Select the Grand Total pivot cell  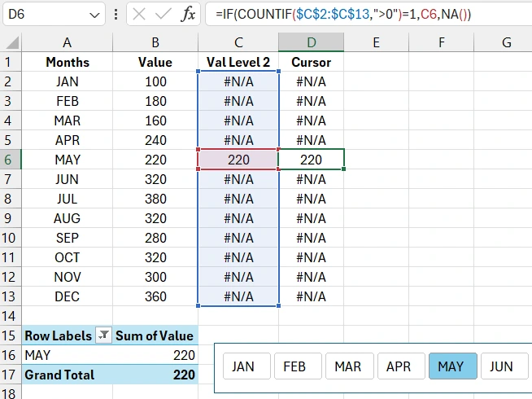59,375
